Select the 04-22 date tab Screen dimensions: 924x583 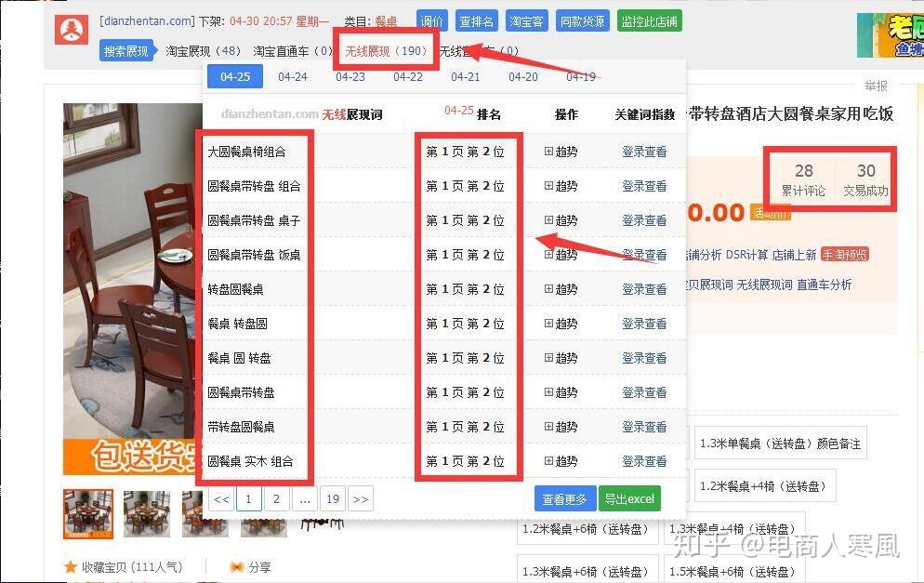pyautogui.click(x=408, y=76)
